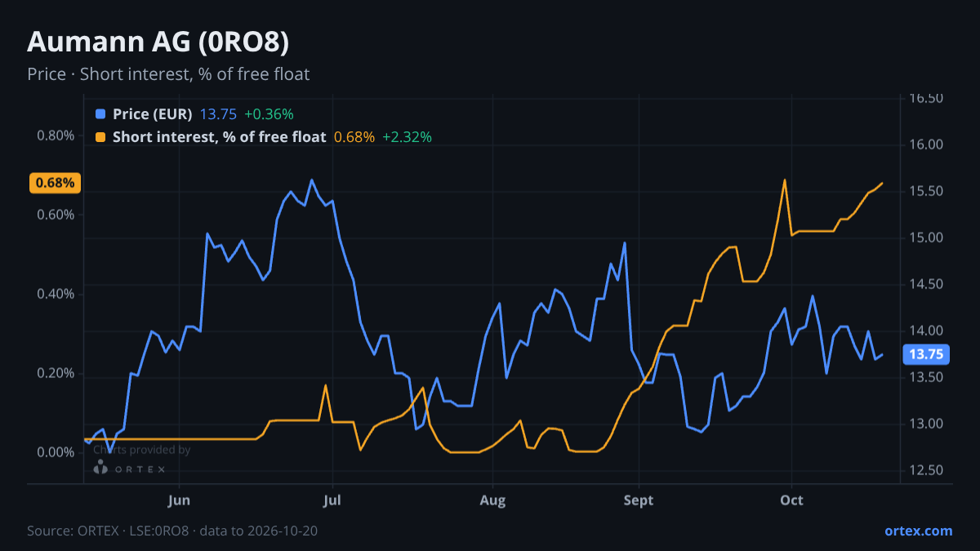
Task: Click the Jul x-axis label
Action: coord(332,500)
